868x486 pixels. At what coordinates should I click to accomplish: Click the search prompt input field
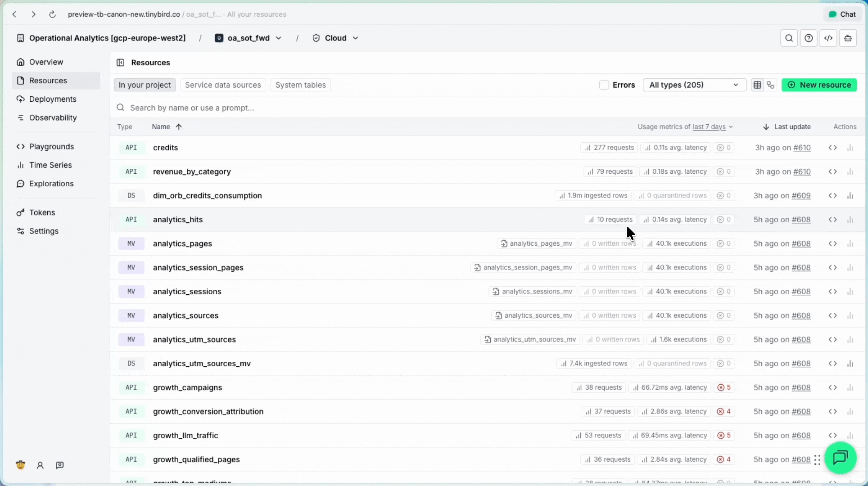click(x=270, y=108)
